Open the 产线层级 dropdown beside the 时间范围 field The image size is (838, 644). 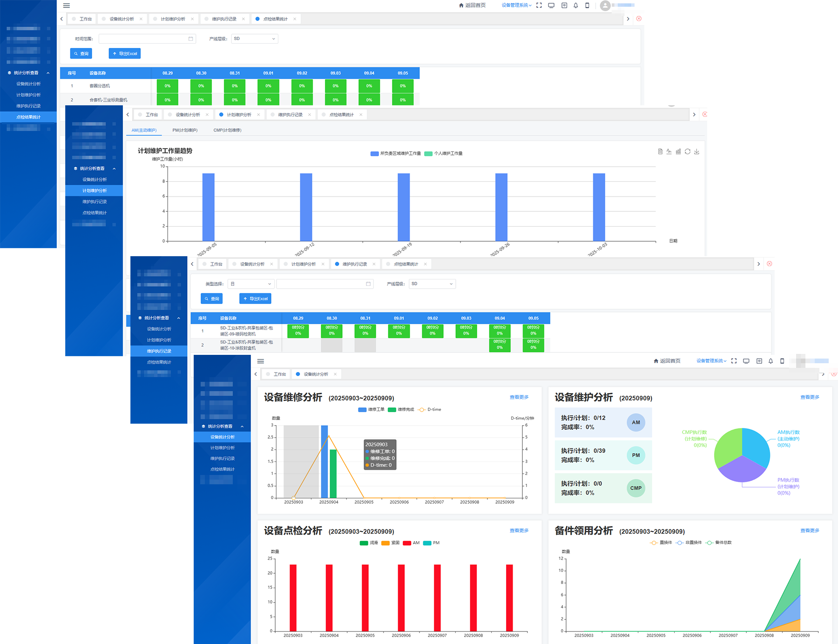(x=254, y=39)
